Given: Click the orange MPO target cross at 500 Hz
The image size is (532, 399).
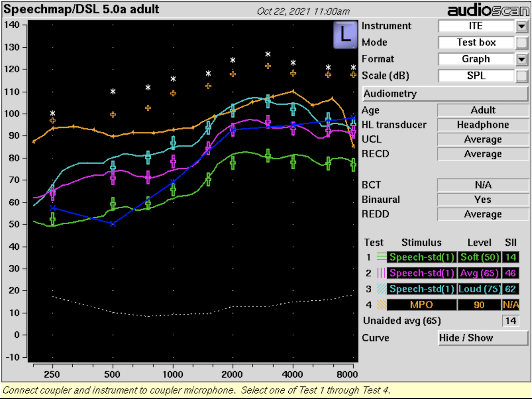Looking at the screenshot, I should (x=113, y=115).
